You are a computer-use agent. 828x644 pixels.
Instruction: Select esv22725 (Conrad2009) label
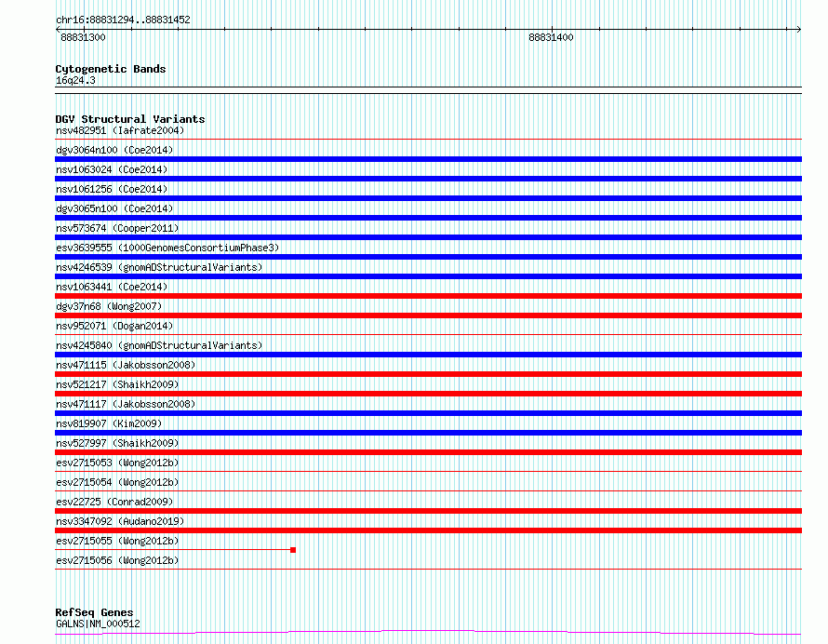tap(114, 502)
